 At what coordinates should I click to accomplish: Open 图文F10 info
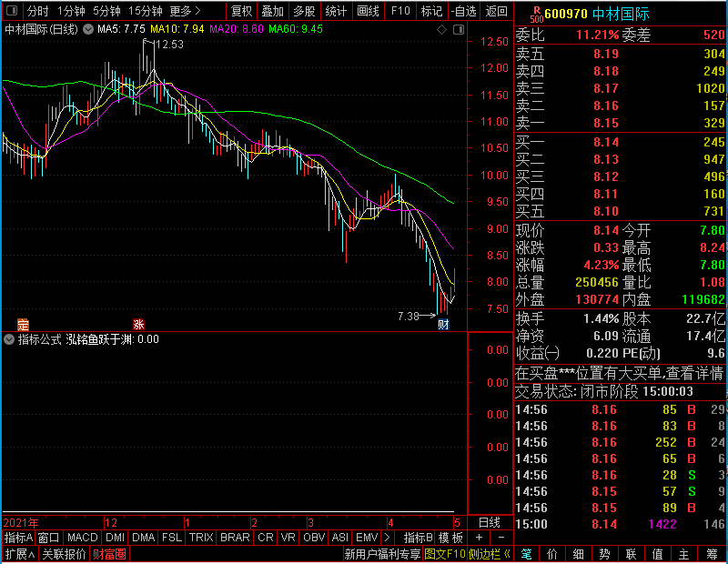click(x=445, y=554)
